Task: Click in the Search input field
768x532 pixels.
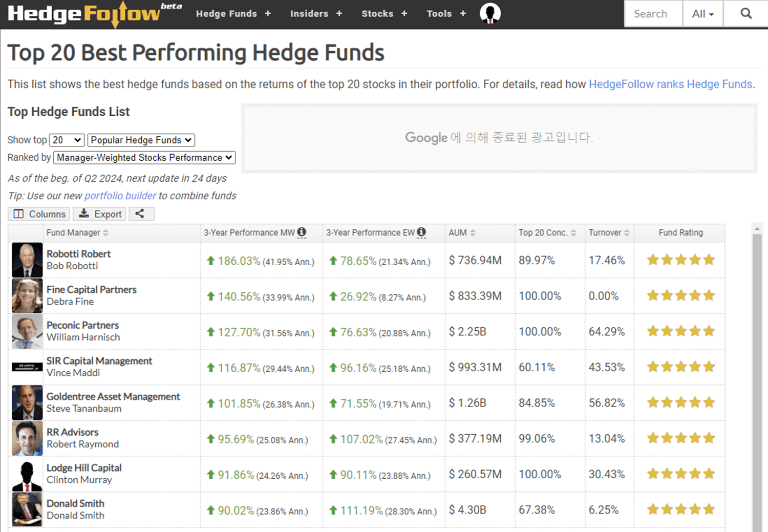Action: click(653, 14)
